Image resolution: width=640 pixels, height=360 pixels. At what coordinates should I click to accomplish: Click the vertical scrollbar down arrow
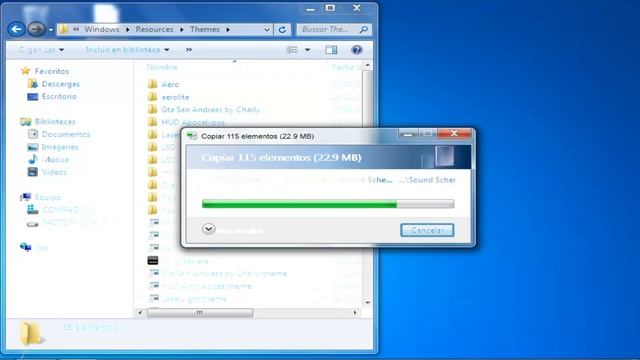pos(367,302)
